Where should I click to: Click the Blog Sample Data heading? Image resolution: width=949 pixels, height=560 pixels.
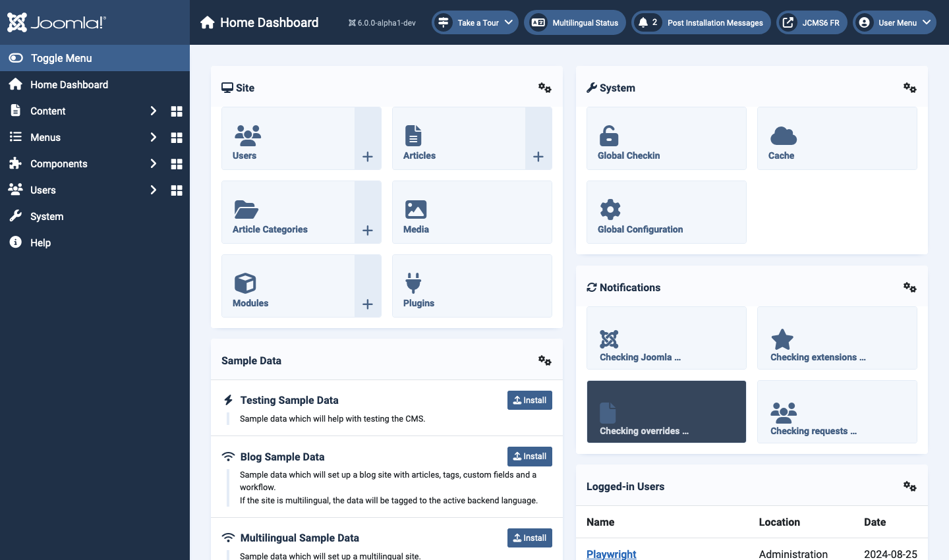[282, 457]
